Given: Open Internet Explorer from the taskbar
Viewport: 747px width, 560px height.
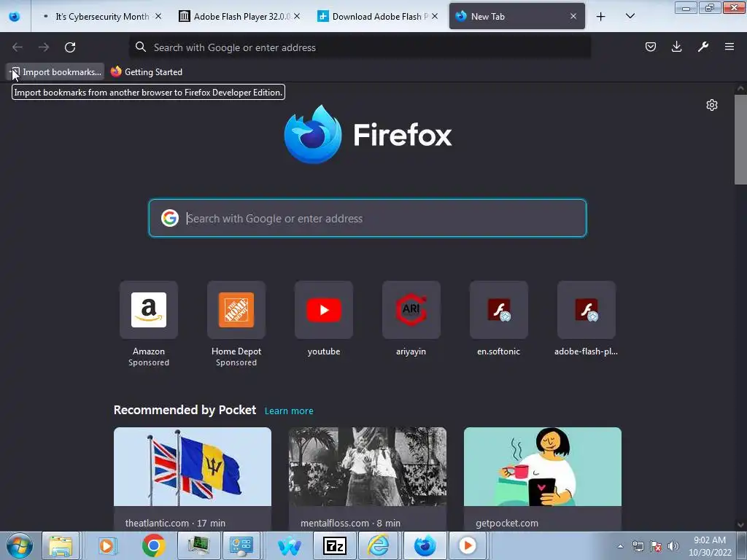Looking at the screenshot, I should (379, 545).
